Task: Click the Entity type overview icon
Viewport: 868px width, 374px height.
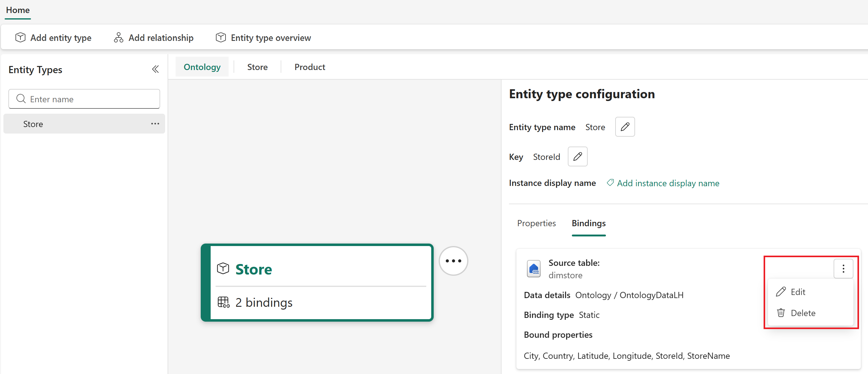Action: tap(221, 37)
